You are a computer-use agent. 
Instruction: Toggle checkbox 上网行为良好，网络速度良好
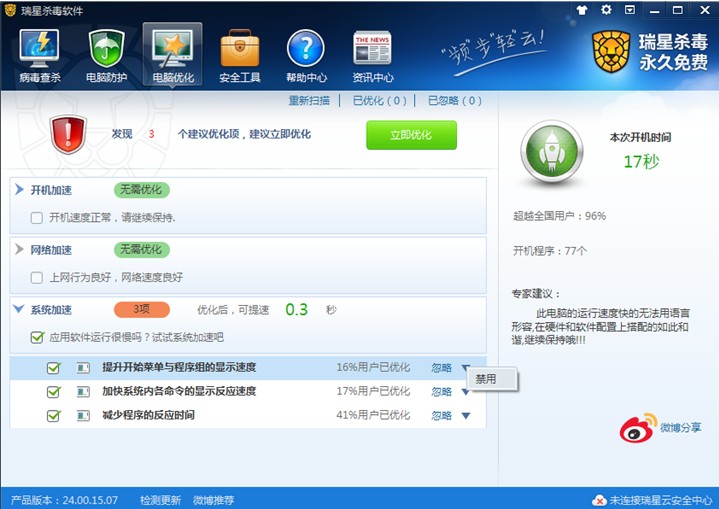click(x=37, y=277)
